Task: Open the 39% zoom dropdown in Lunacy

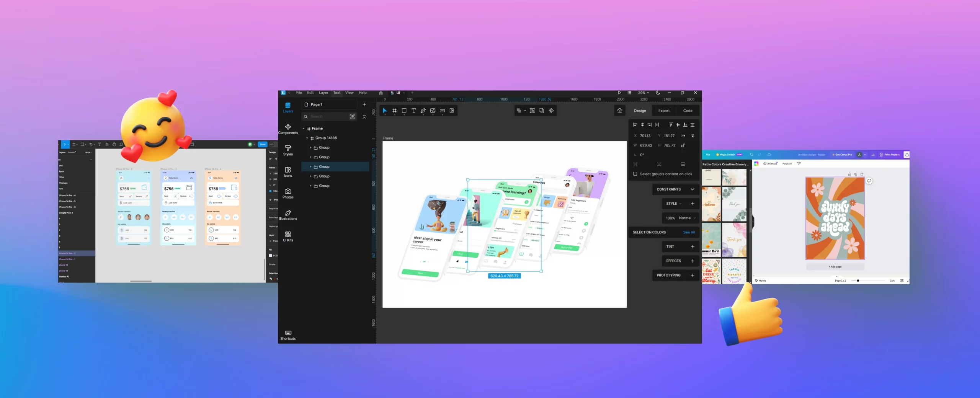Action: click(644, 93)
